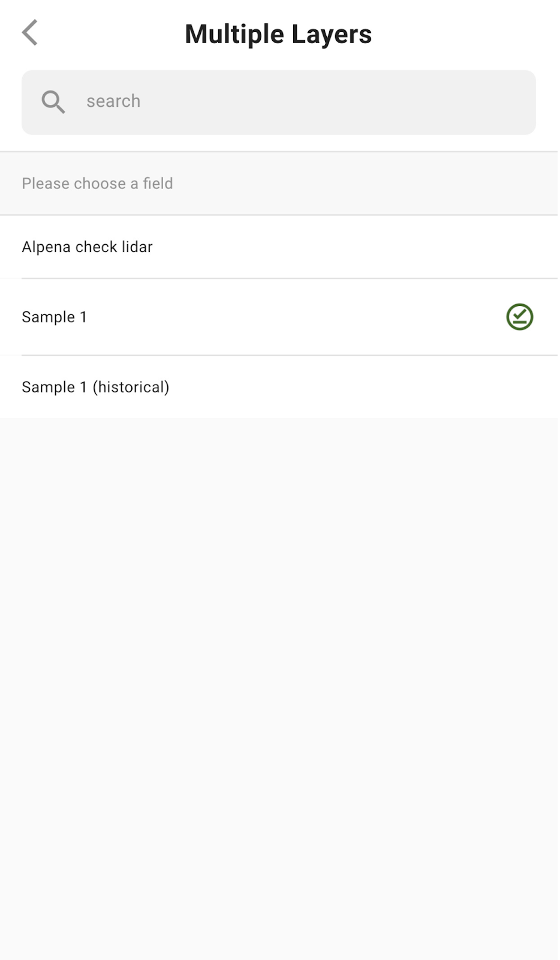Choose the Sample 1 field

click(x=240, y=317)
